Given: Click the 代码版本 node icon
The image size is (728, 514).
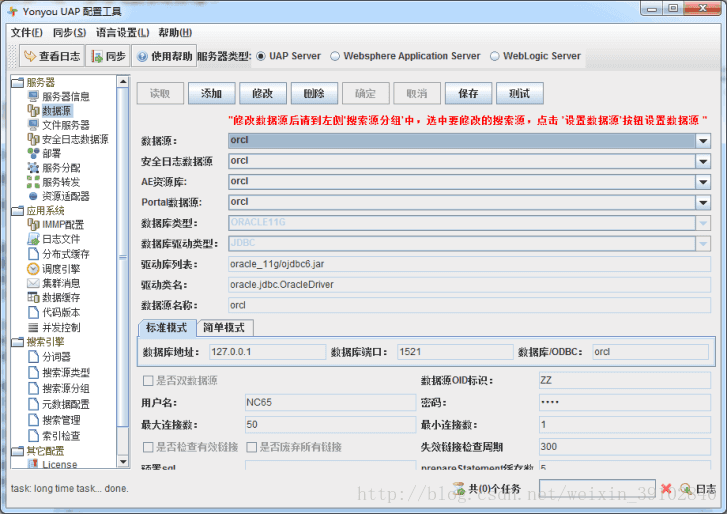Looking at the screenshot, I should click(33, 312).
